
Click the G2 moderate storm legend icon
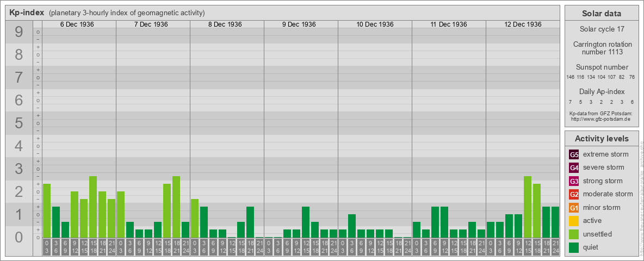[574, 194]
